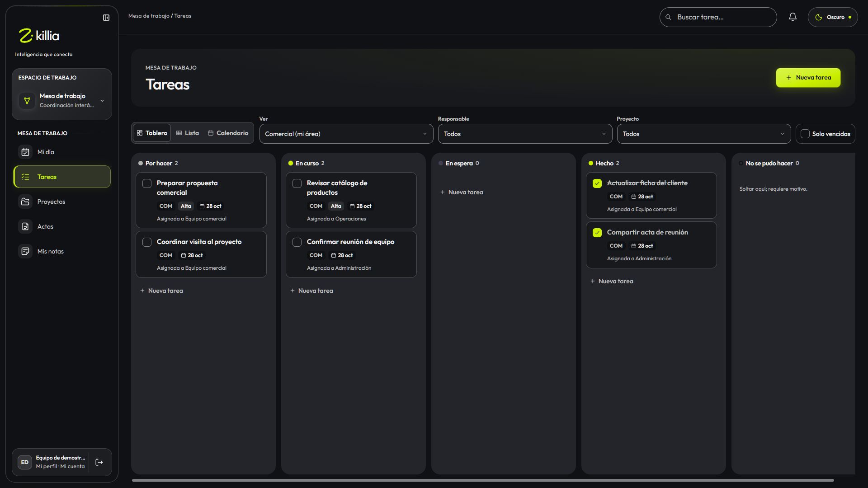The image size is (868, 488).
Task: Switch to the Calendario view tab
Action: (x=228, y=133)
